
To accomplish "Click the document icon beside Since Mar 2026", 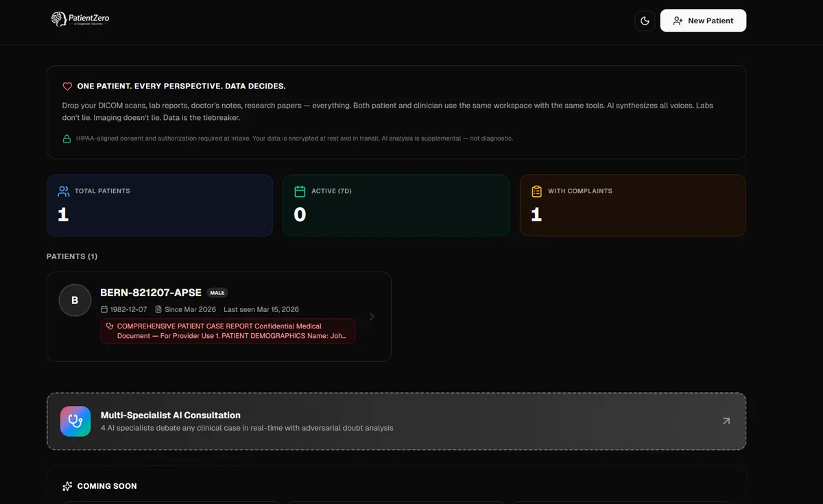I will (x=158, y=309).
